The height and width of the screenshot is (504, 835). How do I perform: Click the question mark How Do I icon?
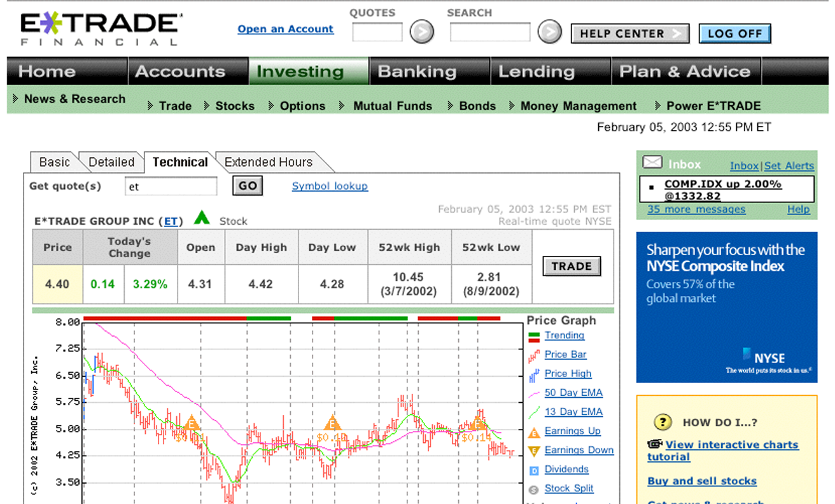point(663,422)
